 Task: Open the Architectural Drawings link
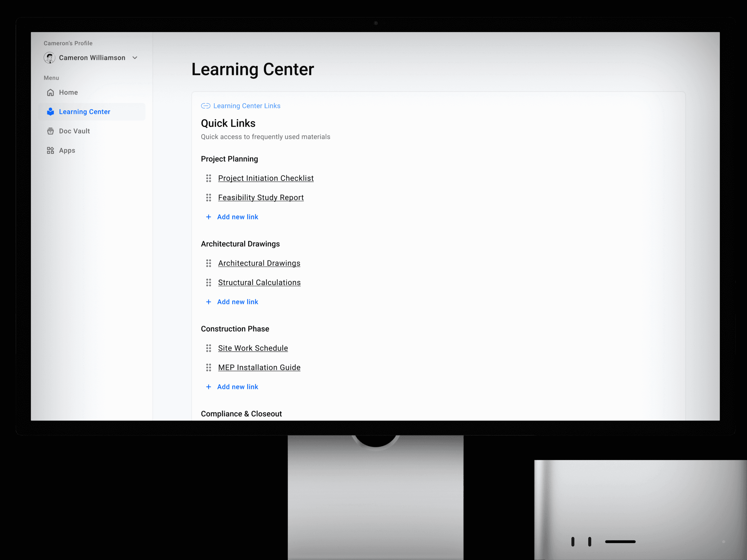pos(259,263)
